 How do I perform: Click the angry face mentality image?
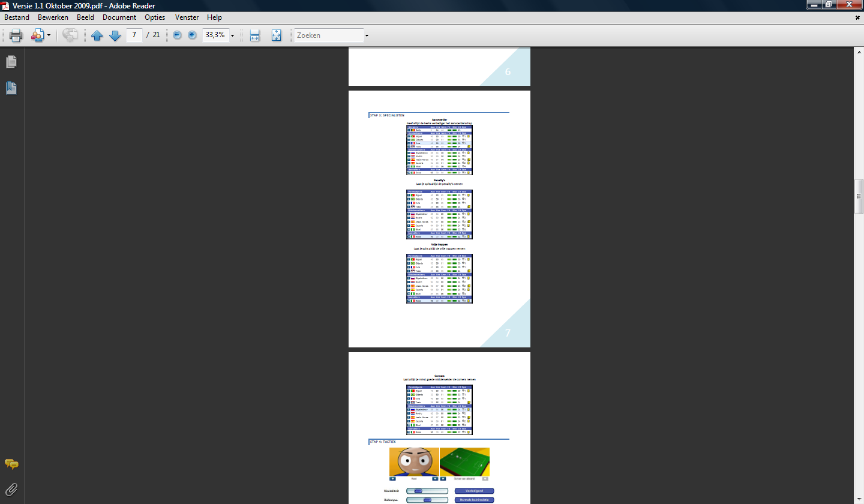tap(414, 462)
